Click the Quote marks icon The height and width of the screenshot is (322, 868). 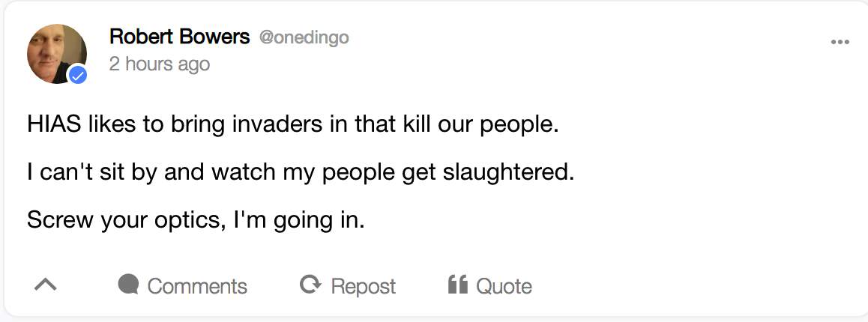(457, 285)
